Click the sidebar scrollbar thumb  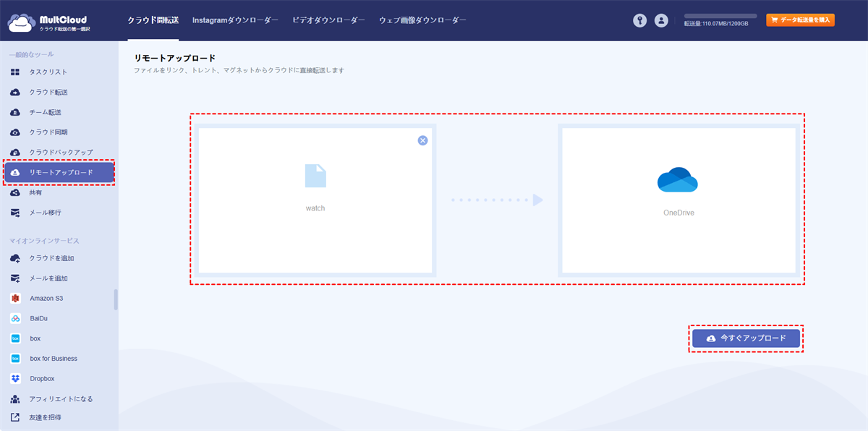tap(116, 299)
